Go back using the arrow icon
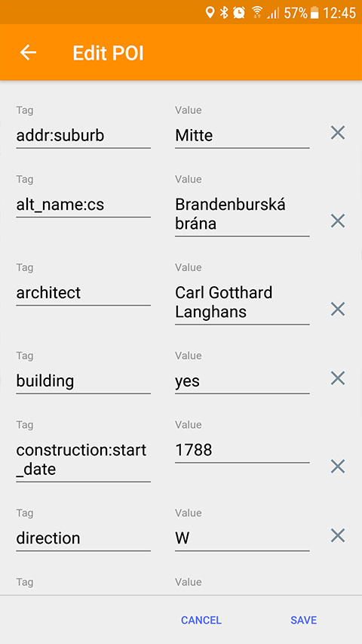Image resolution: width=362 pixels, height=644 pixels. point(28,53)
